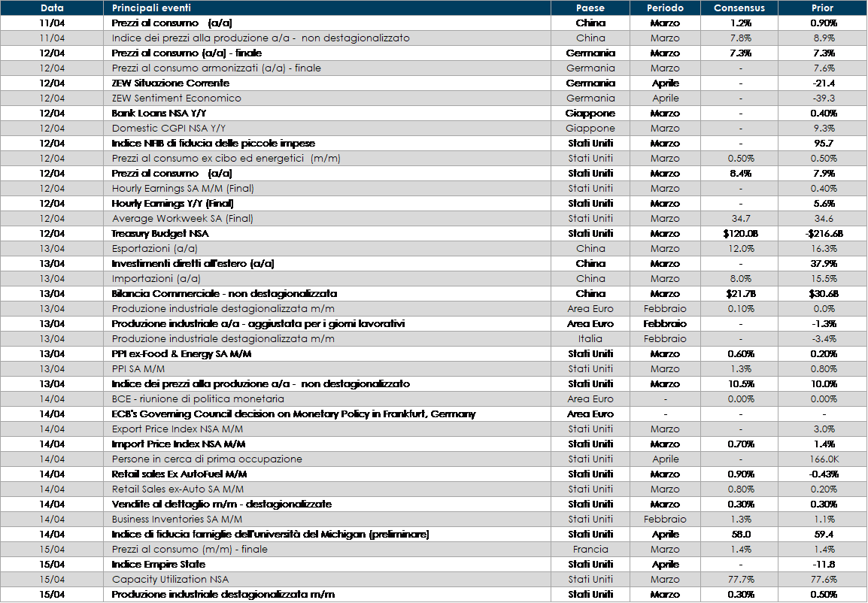Select the ZEW Sentiment Economico event
Screen dimensions: 868x603
tap(177, 98)
